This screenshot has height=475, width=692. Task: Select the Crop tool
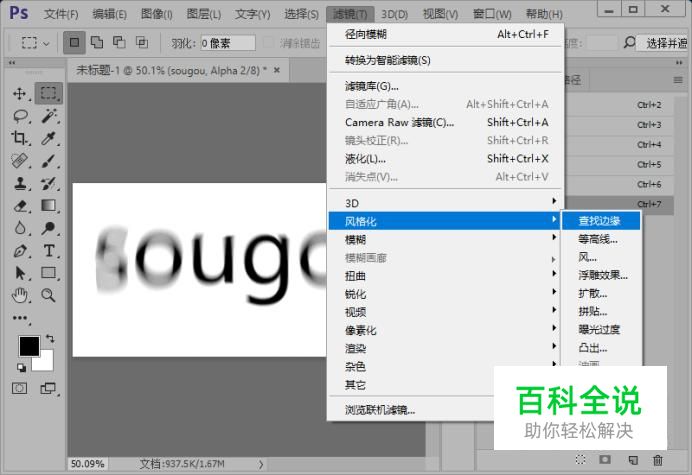[x=19, y=138]
